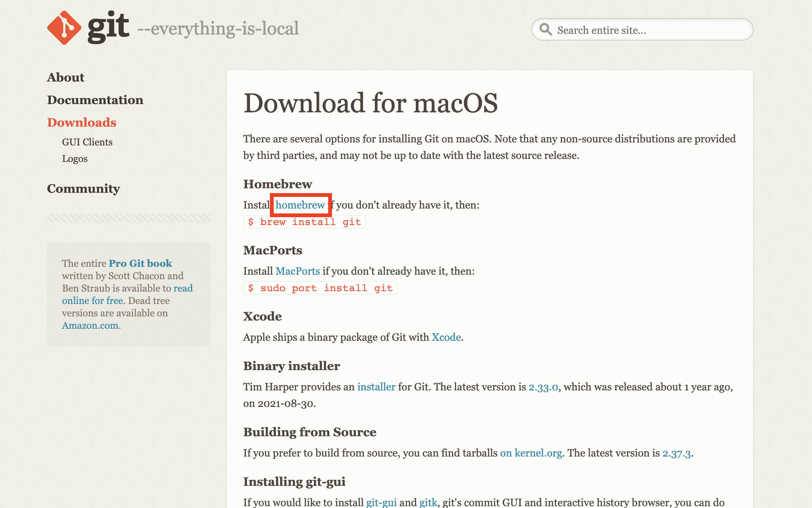The height and width of the screenshot is (508, 812).
Task: Click the Binary installer heading
Action: [x=292, y=366]
